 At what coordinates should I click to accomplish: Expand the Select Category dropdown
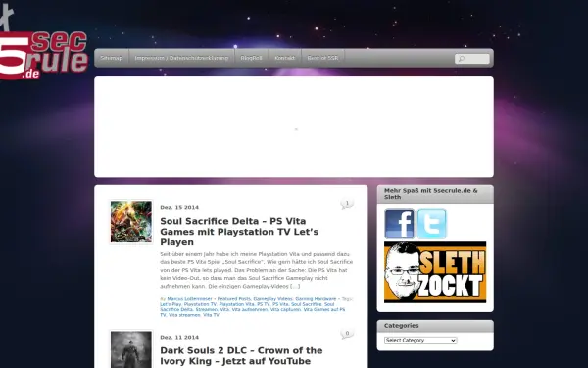coord(420,341)
